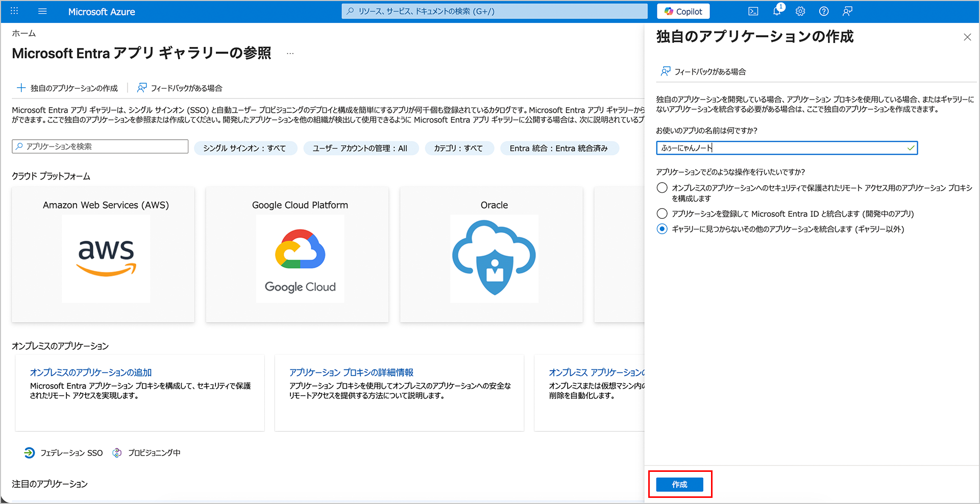Viewport: 980px width, 504px height.
Task: Click the top bar feedback person icon
Action: point(847,11)
